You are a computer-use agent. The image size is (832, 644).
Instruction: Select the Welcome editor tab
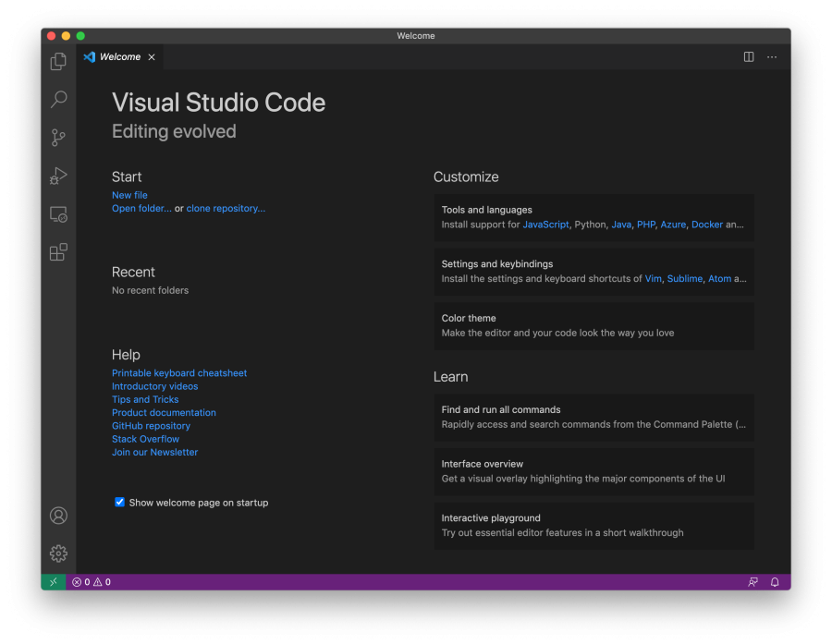(120, 56)
